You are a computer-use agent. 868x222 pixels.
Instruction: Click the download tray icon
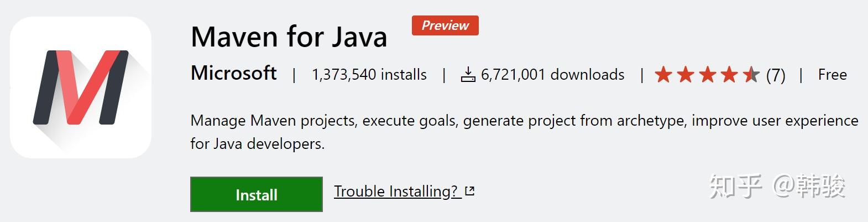468,75
